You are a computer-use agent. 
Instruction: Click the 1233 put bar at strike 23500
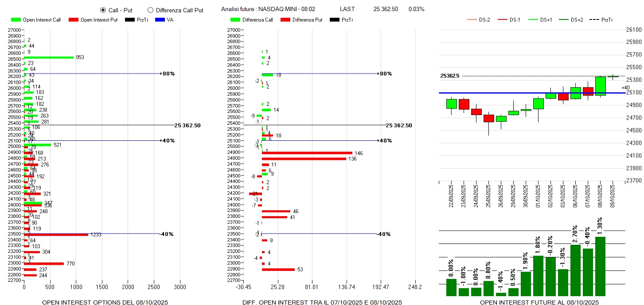pyautogui.click(x=56, y=234)
